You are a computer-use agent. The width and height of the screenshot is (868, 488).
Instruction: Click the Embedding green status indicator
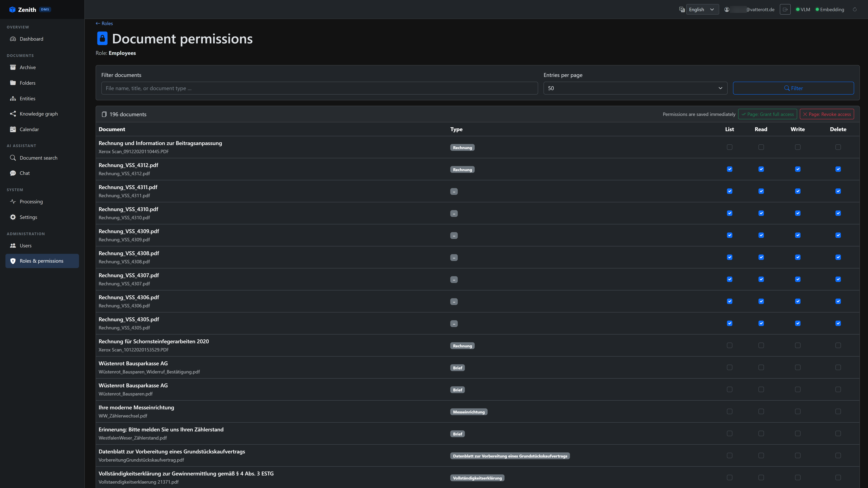click(817, 9)
